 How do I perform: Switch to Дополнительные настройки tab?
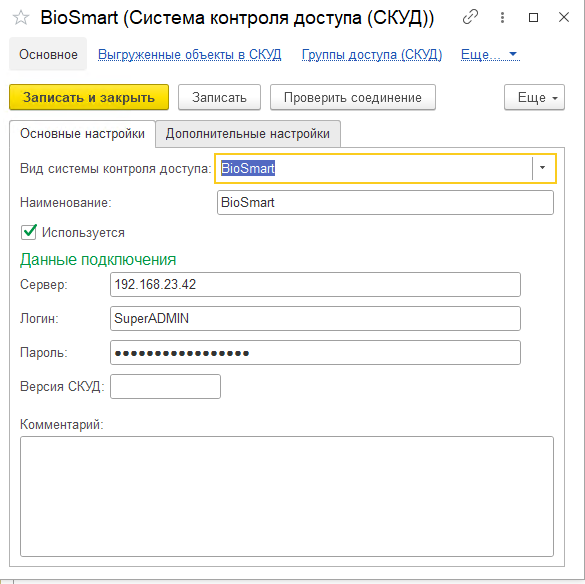pyautogui.click(x=248, y=134)
